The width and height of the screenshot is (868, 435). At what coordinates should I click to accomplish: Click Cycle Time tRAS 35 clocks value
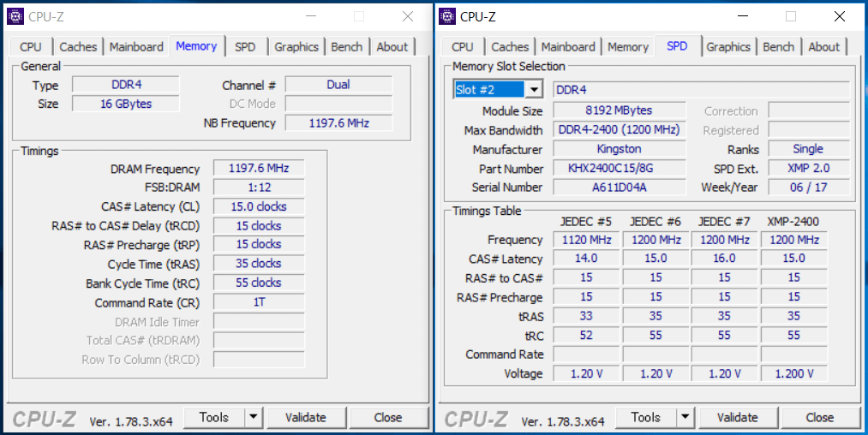(259, 264)
